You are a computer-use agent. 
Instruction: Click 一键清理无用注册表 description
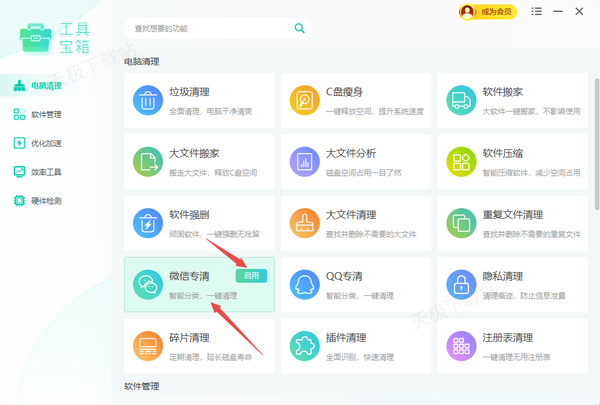pyautogui.click(x=516, y=357)
